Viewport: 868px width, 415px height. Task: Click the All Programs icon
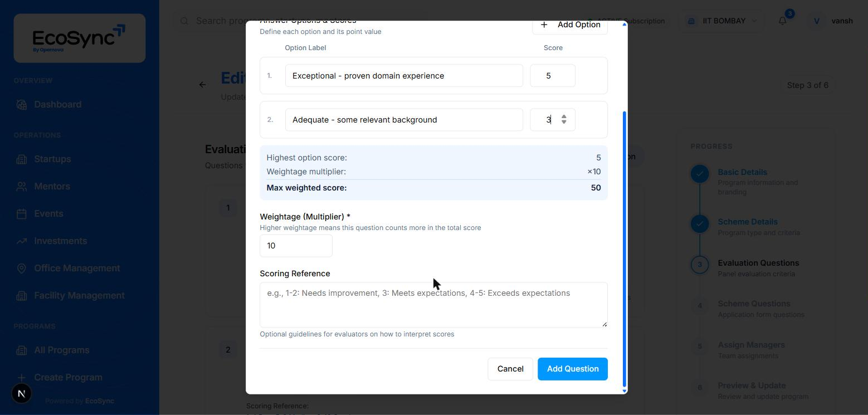22,350
